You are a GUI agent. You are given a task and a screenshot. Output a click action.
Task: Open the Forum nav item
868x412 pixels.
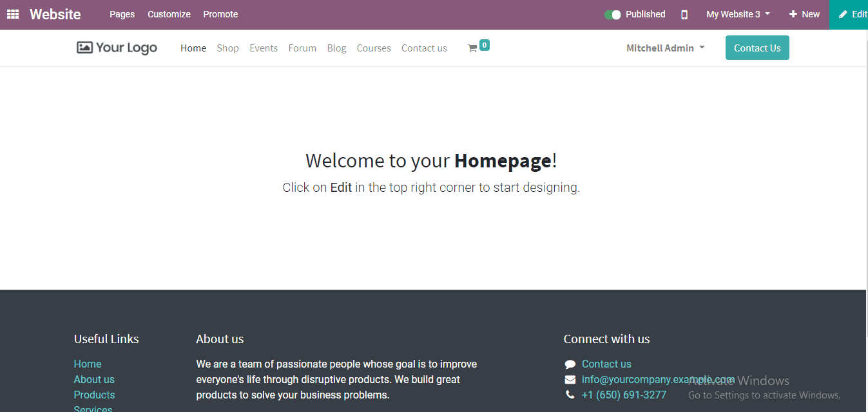(302, 48)
